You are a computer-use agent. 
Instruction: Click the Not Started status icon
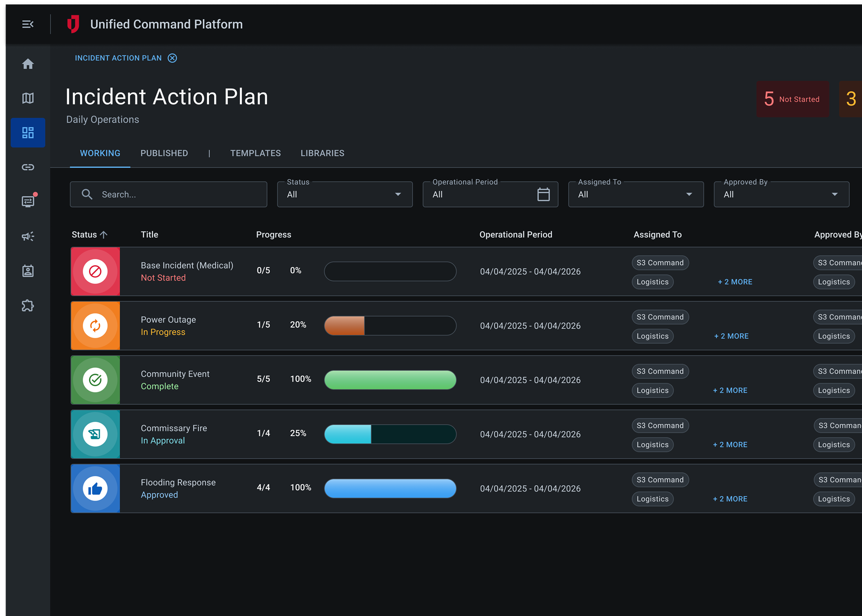point(95,272)
